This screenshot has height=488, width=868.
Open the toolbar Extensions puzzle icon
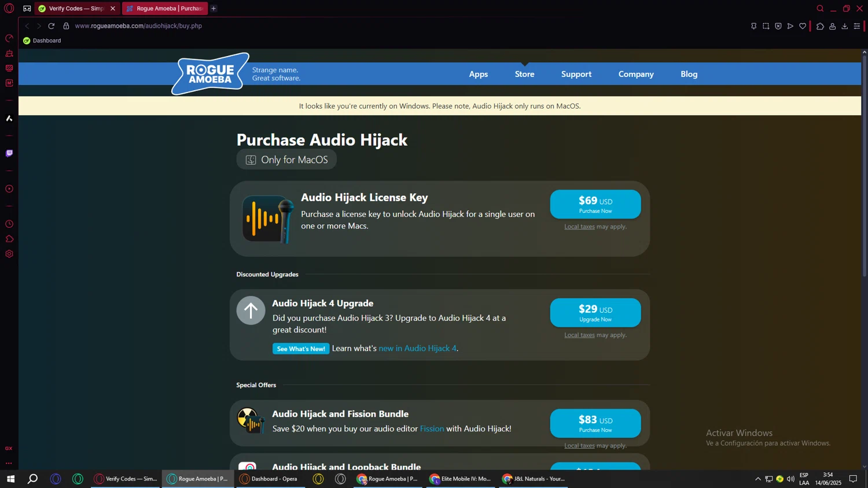coord(820,26)
